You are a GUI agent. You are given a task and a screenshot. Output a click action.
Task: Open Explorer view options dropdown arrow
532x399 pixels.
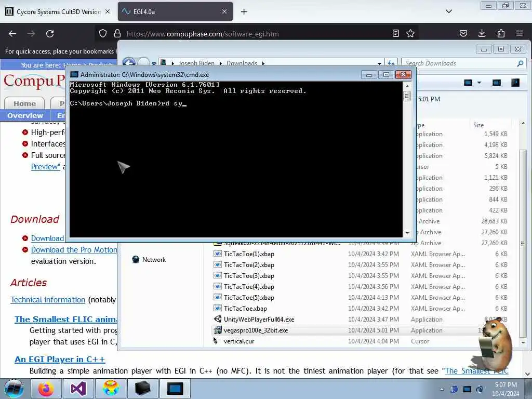[x=479, y=83]
